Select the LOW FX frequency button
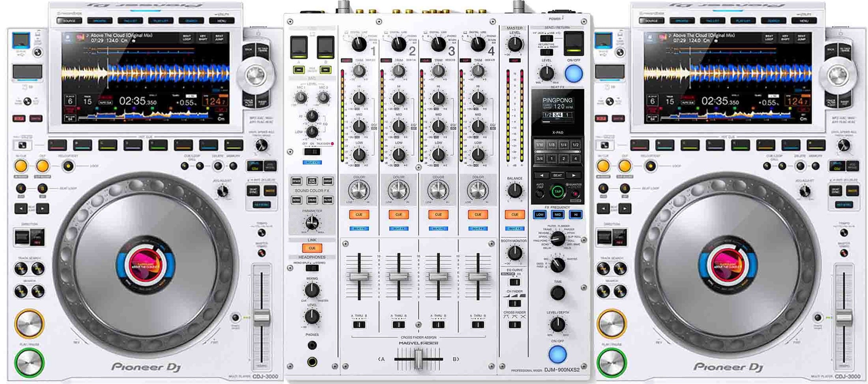The height and width of the screenshot is (384, 868). click(540, 215)
